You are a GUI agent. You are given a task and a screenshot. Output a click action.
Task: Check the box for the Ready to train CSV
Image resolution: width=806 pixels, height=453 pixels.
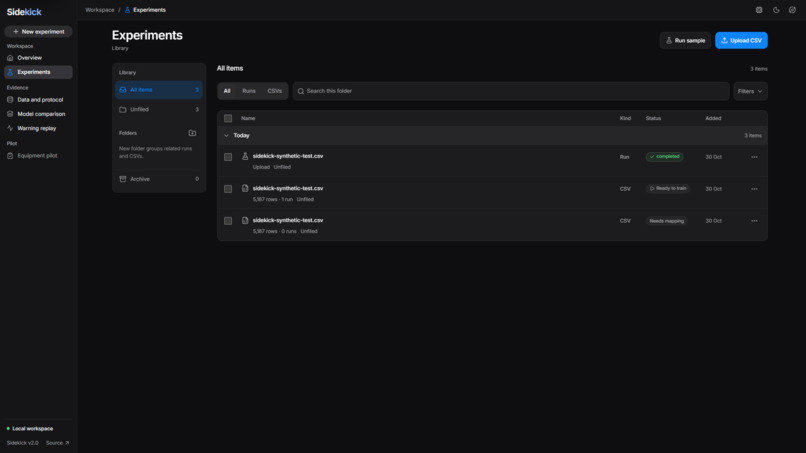point(228,189)
